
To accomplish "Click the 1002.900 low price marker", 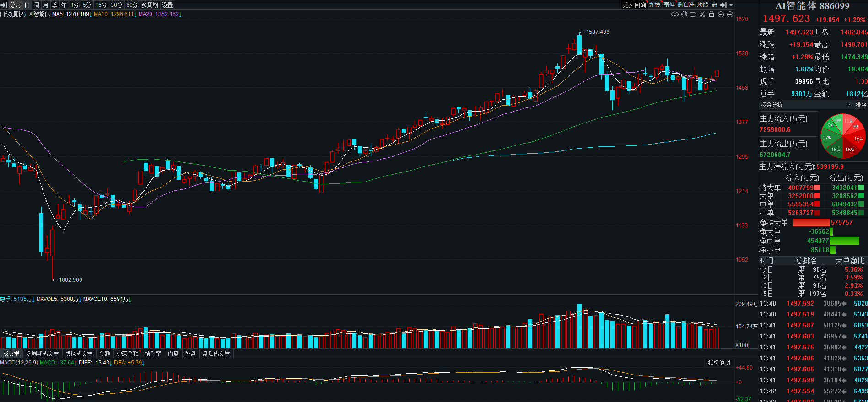I will pyautogui.click(x=70, y=280).
